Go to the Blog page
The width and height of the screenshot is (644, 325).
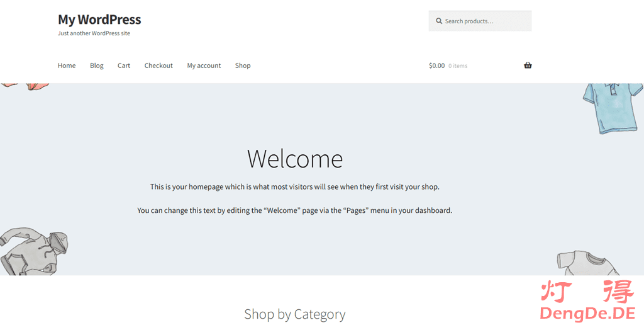point(96,66)
